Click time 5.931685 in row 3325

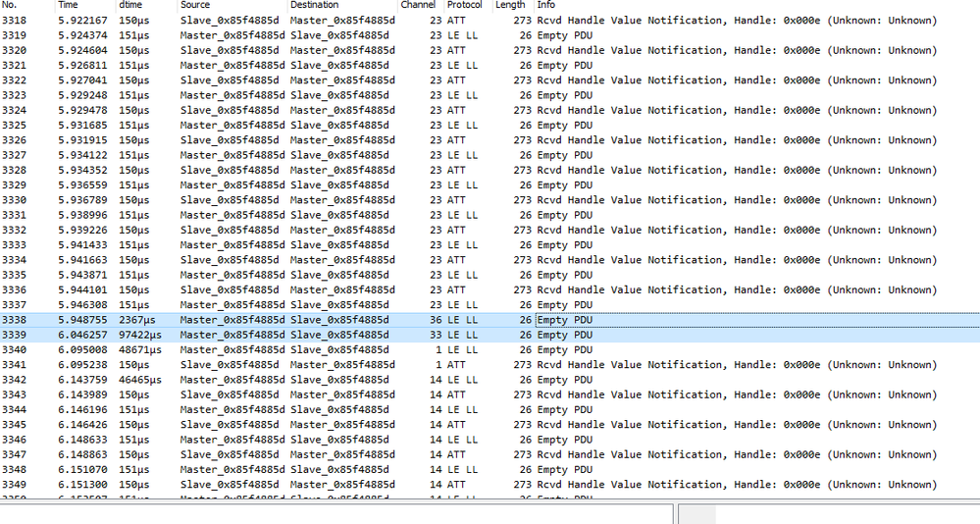coord(82,126)
